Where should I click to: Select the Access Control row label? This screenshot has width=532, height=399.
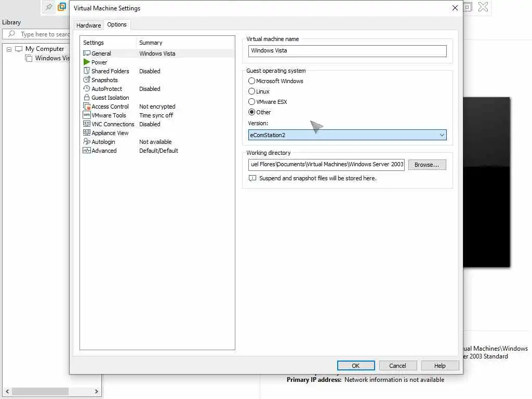[110, 106]
